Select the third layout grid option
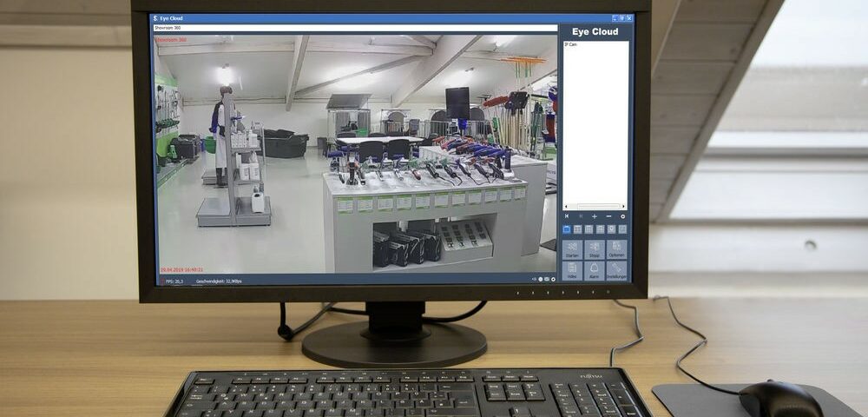868x417 pixels. pos(589,229)
